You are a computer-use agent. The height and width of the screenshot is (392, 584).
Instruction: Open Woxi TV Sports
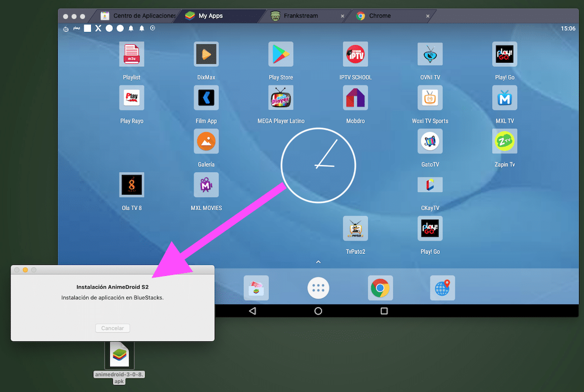(x=430, y=97)
